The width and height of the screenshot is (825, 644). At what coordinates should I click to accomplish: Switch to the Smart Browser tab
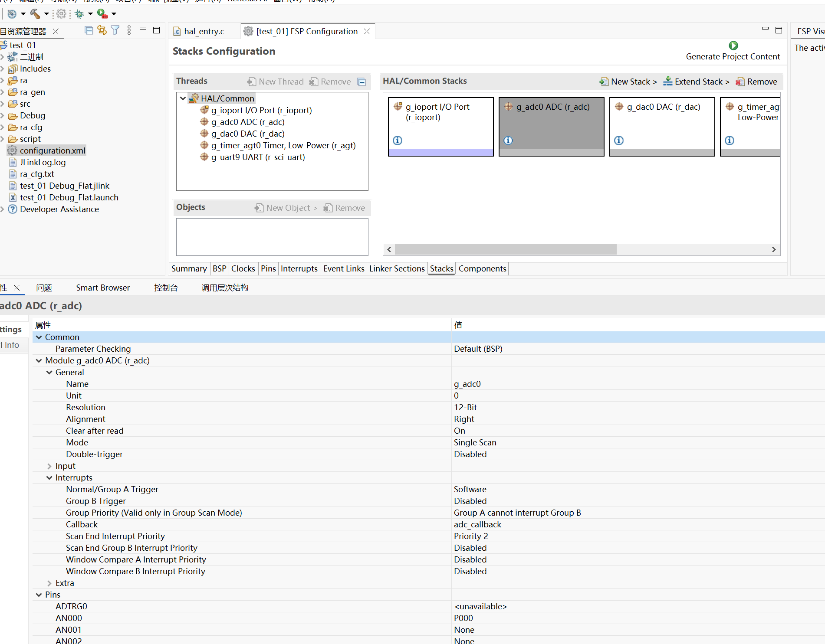(x=103, y=288)
